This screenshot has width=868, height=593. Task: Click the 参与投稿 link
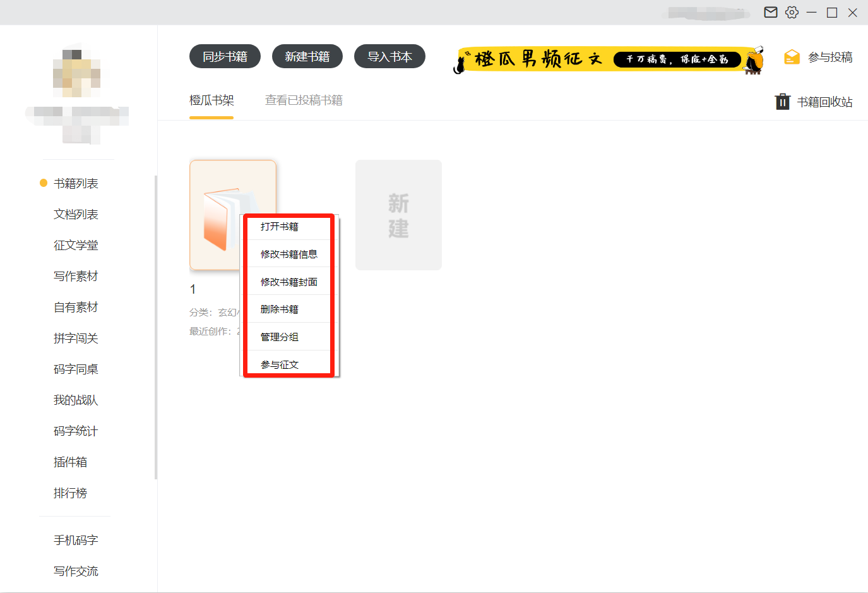click(x=830, y=57)
